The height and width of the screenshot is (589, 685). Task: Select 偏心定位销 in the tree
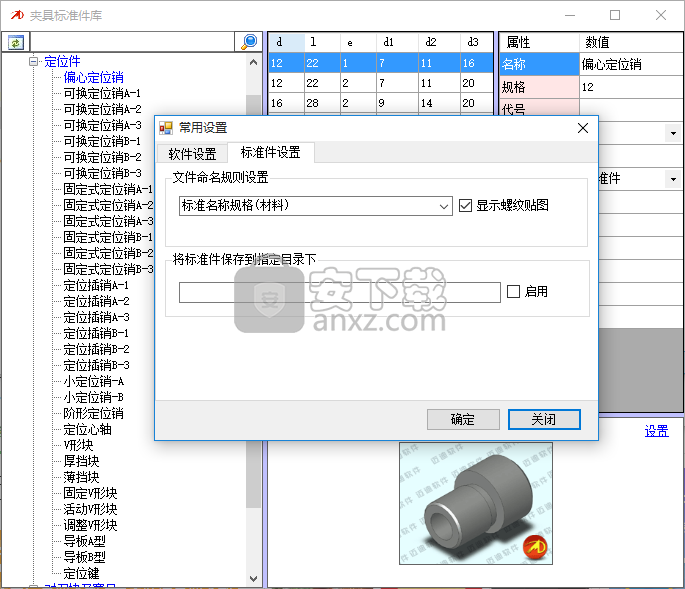93,77
